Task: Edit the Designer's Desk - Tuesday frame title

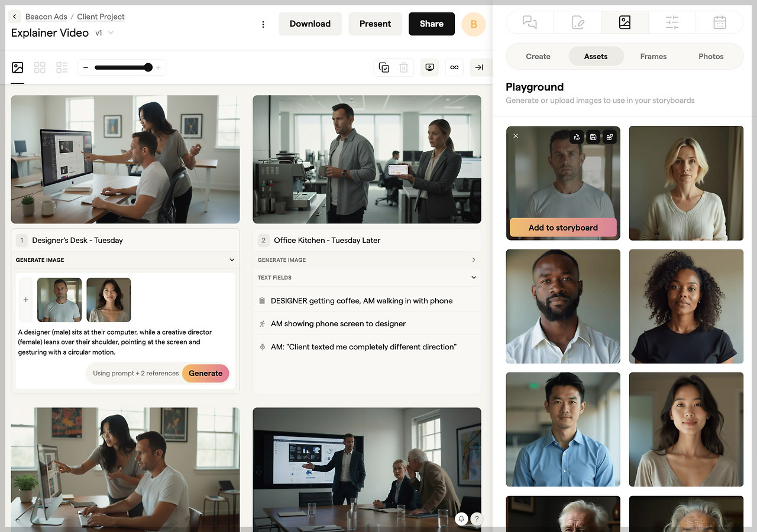Action: (x=77, y=241)
